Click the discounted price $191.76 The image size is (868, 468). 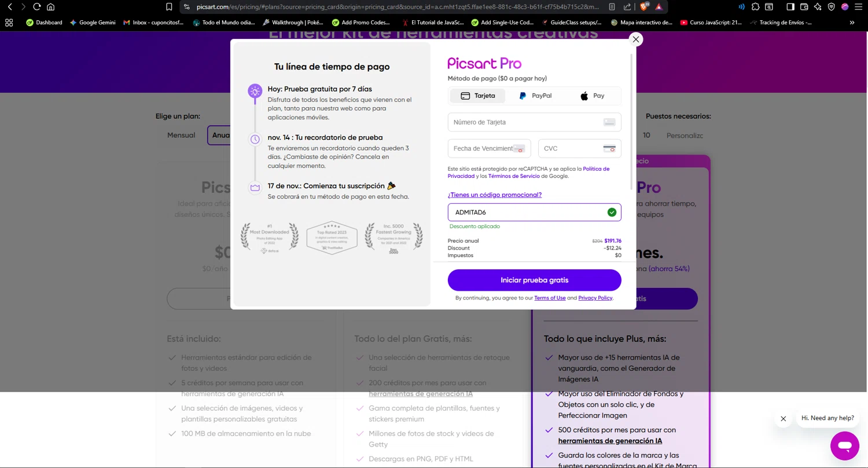(613, 241)
